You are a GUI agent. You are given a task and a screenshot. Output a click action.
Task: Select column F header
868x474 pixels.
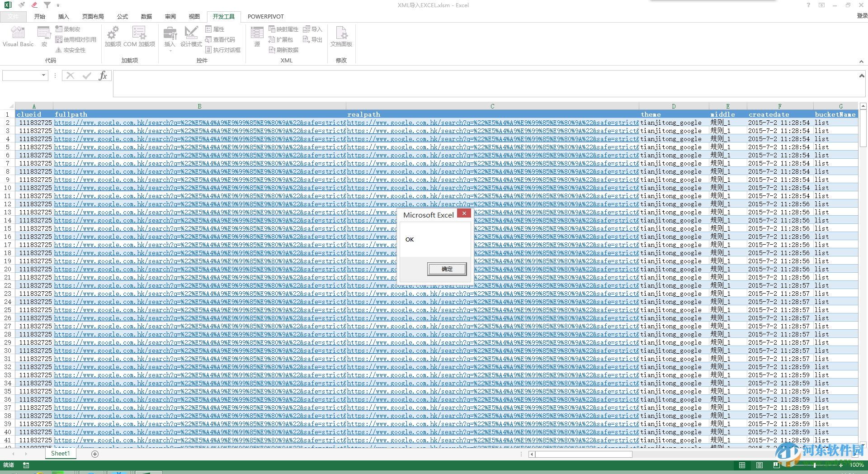pos(780,106)
